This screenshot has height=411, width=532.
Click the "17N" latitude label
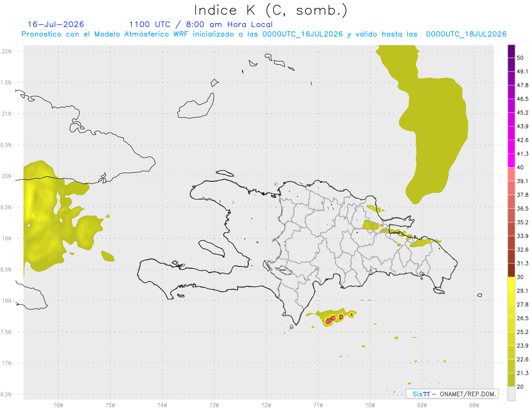6,363
